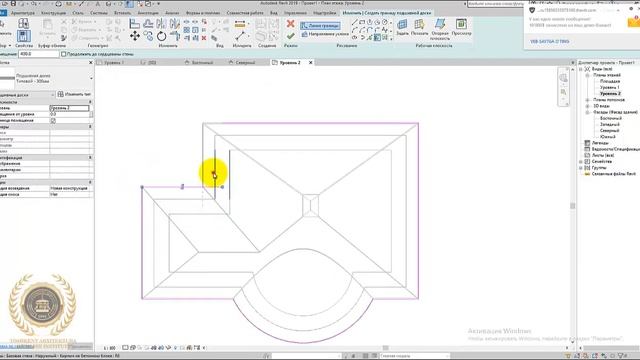Switch to the Восточный view tab
Image resolution: width=640 pixels, height=360 pixels.
(202, 62)
